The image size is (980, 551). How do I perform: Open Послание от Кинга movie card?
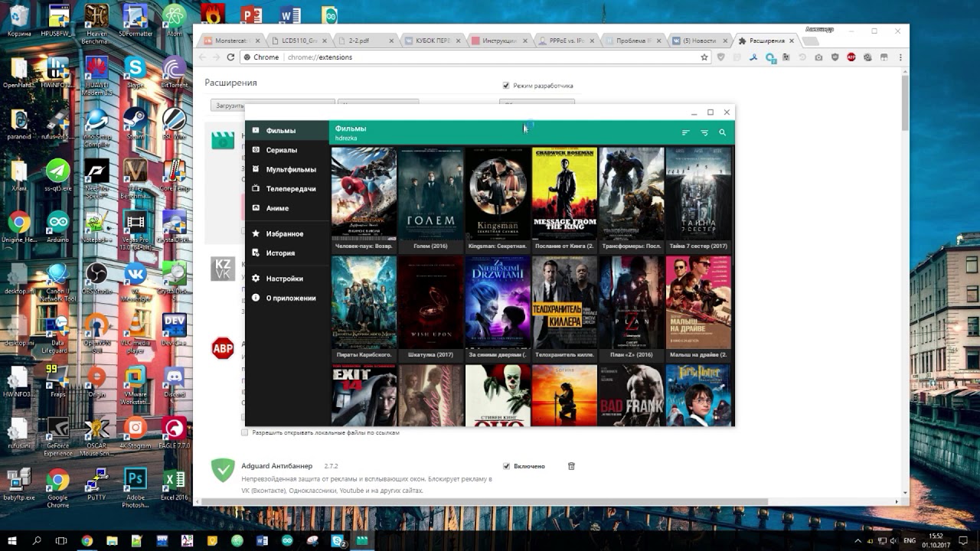[564, 199]
